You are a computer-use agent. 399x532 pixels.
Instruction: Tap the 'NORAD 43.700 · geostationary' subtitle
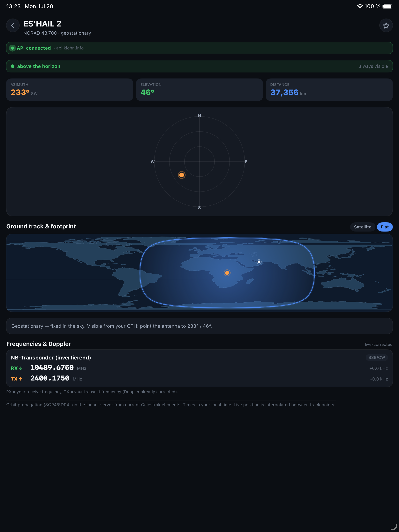pyautogui.click(x=57, y=33)
